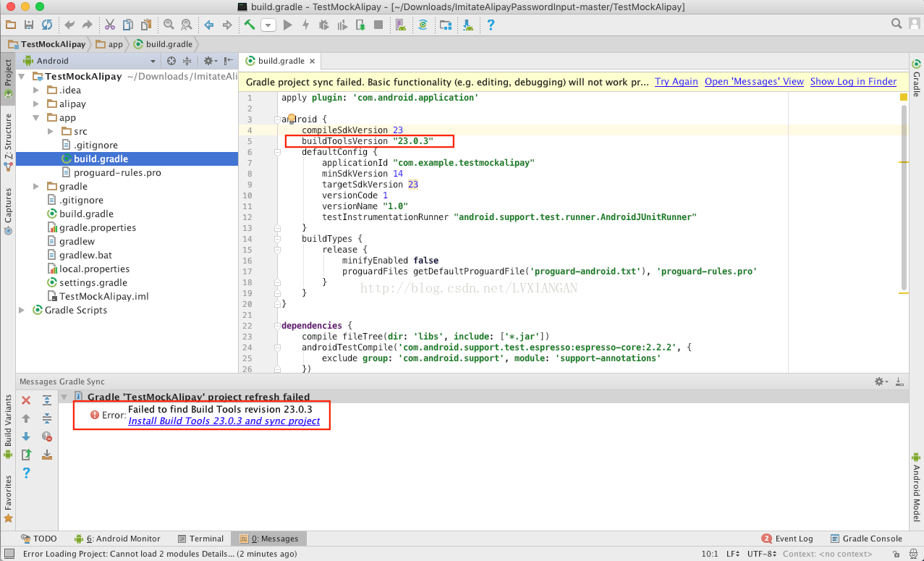Click the Try Again link
The width and height of the screenshot is (924, 561).
[677, 82]
